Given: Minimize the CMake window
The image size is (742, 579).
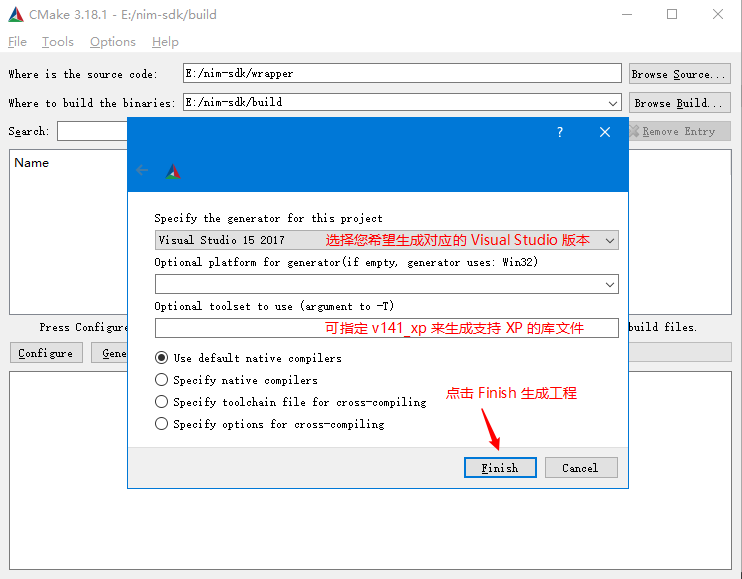Looking at the screenshot, I should click(x=627, y=15).
